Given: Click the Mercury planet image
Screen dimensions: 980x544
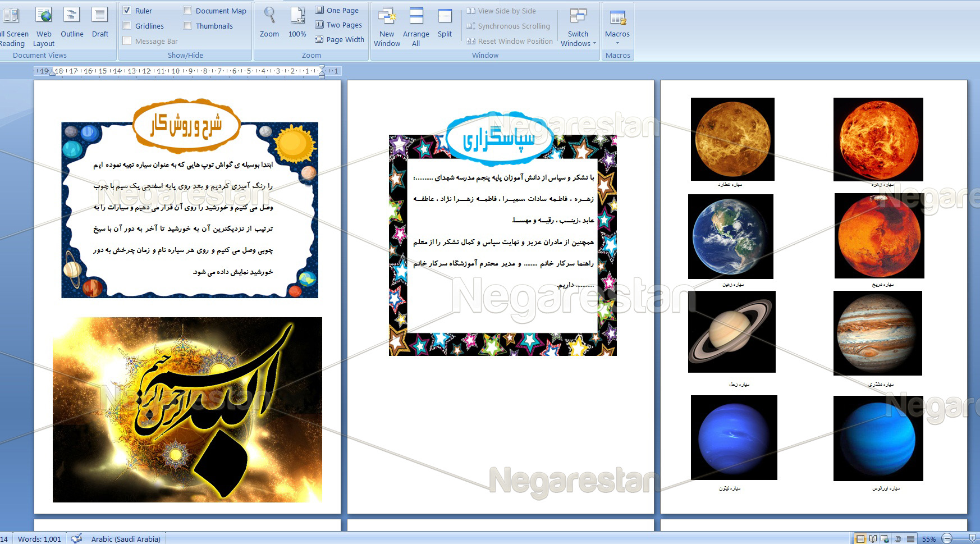Looking at the screenshot, I should pos(732,139).
